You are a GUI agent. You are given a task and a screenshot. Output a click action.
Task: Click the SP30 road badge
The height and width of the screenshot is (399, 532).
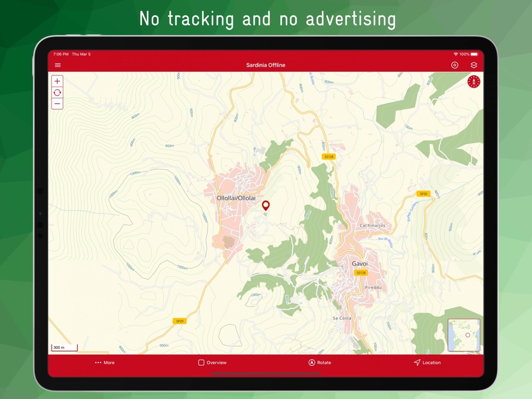click(x=423, y=194)
